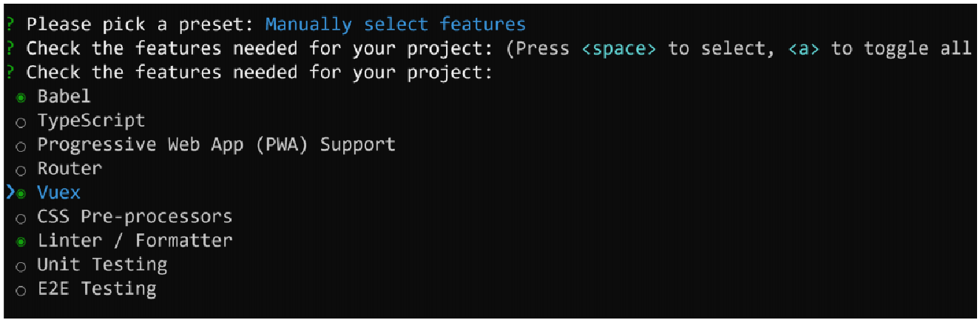This screenshot has height=320, width=980.
Task: Toggle the PWA Support selection circle
Action: 21,146
